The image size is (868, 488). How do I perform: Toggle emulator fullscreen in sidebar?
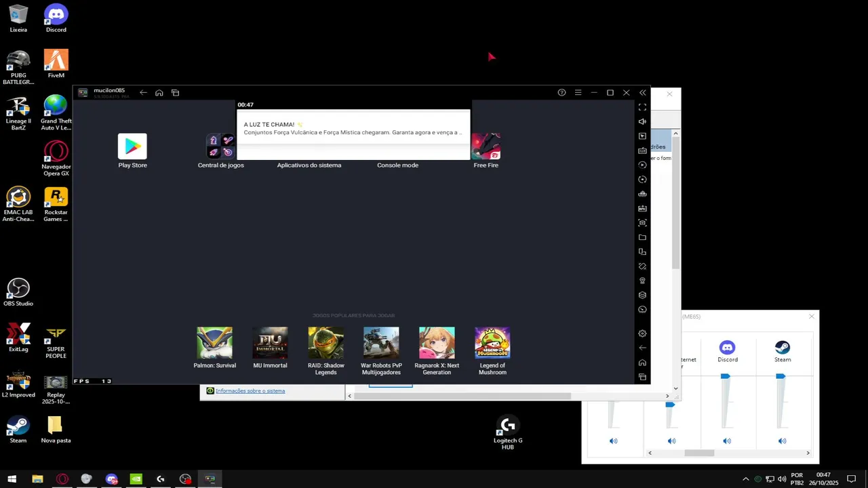(x=642, y=107)
